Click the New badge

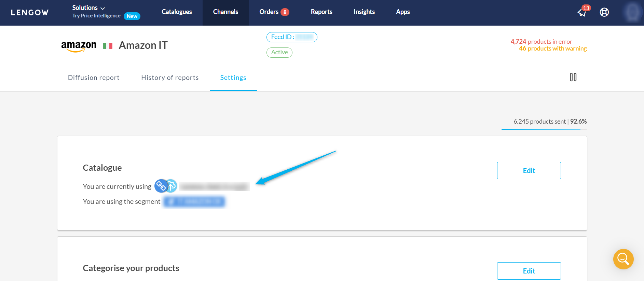coord(132,16)
